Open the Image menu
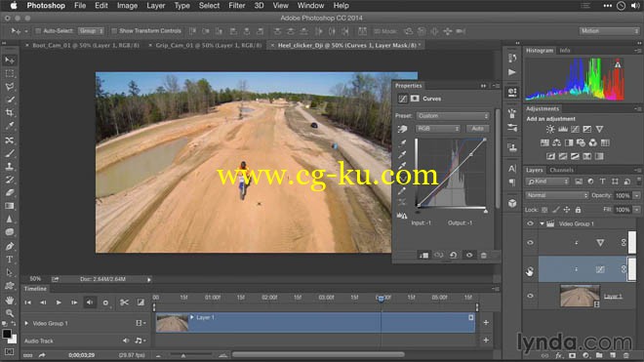644x362 pixels. coord(127,6)
